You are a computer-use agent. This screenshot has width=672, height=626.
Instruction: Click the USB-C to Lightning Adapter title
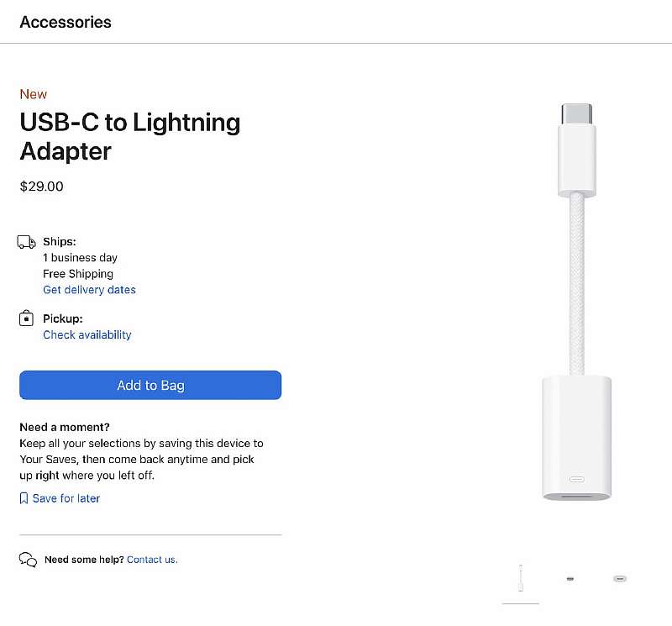point(130,136)
